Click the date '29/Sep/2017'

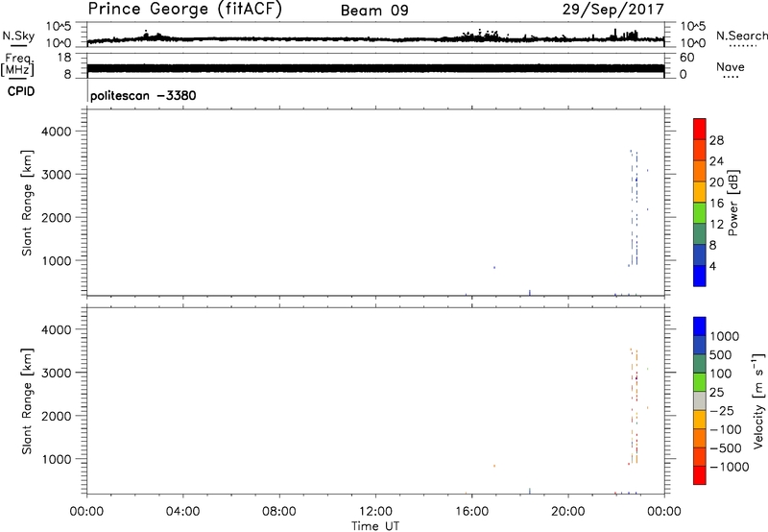coord(612,9)
